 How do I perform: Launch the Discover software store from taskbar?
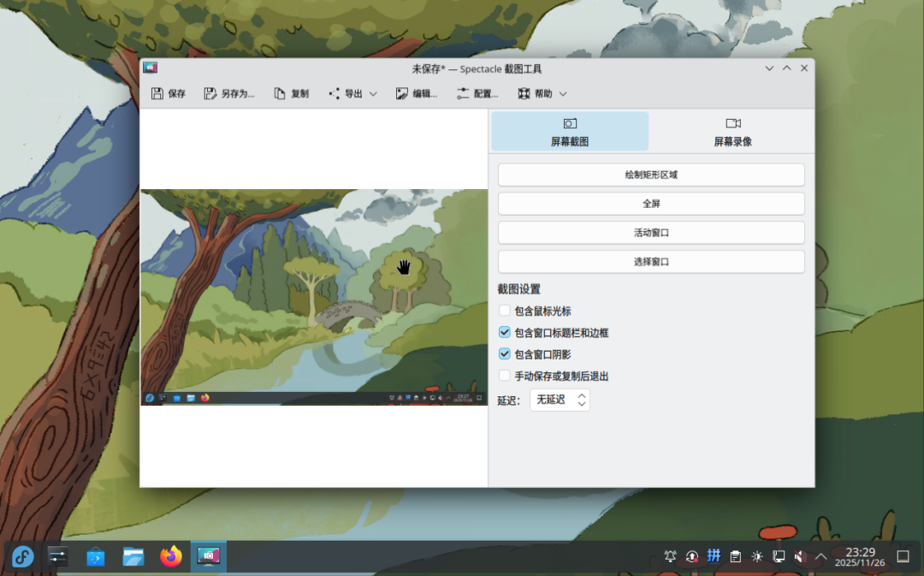click(96, 556)
